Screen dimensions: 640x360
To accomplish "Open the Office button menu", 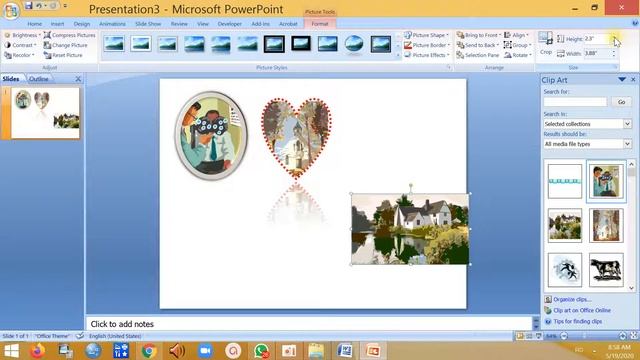I will pos(11,10).
